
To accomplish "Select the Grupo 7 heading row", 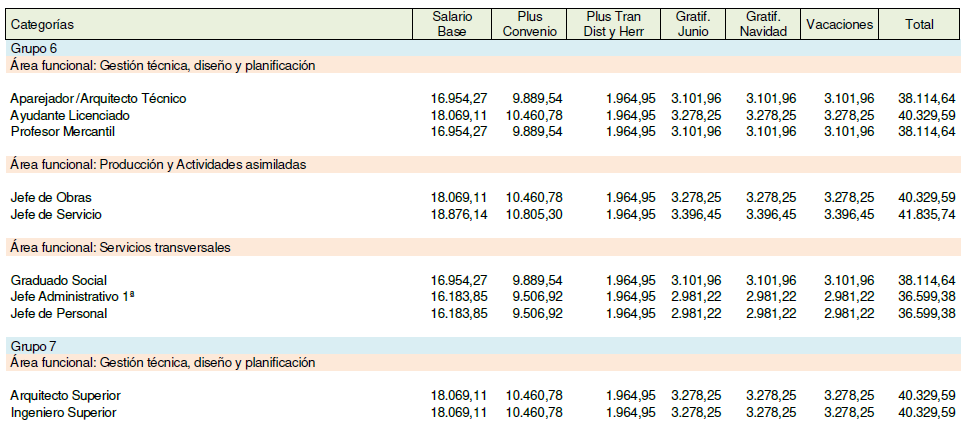I will click(x=483, y=346).
